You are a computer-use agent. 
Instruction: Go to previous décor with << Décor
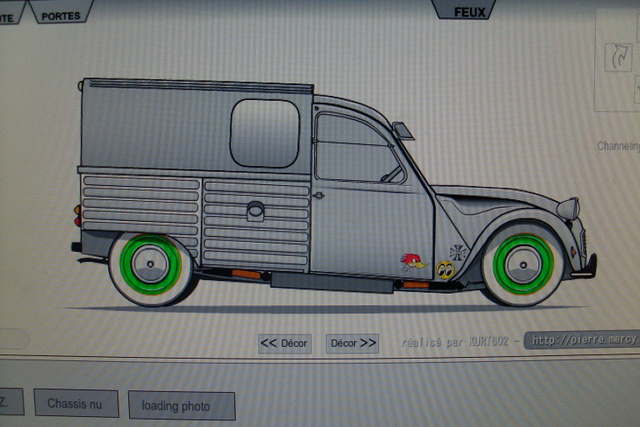coord(284,343)
